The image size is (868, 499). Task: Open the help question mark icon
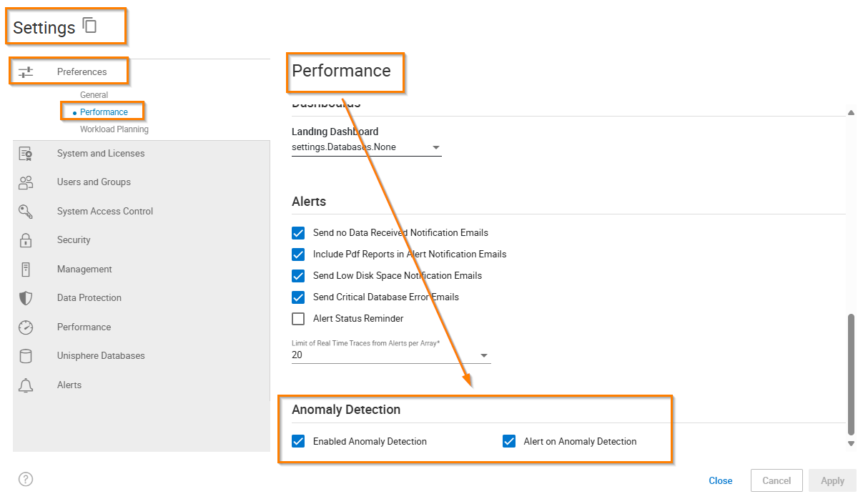click(x=26, y=480)
